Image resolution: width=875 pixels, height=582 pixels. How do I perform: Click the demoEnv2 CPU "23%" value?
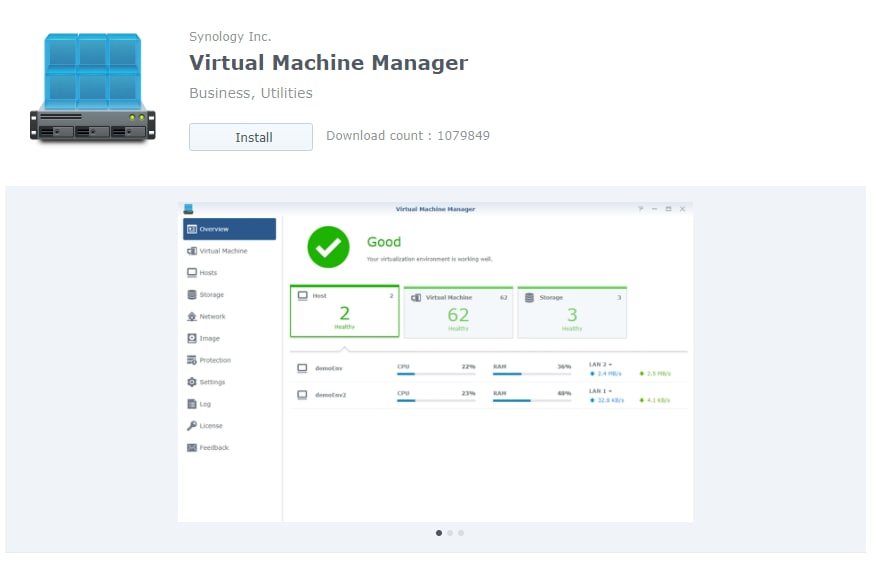(468, 393)
